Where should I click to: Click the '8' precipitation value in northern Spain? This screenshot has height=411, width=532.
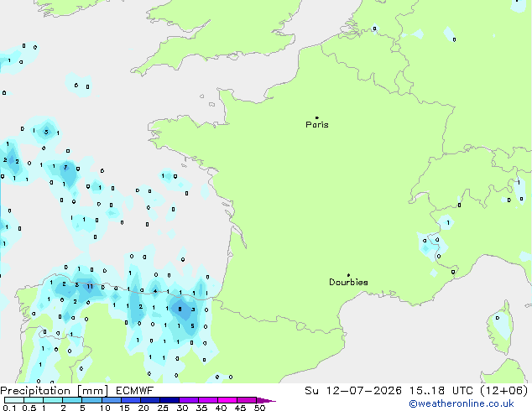coord(180,309)
